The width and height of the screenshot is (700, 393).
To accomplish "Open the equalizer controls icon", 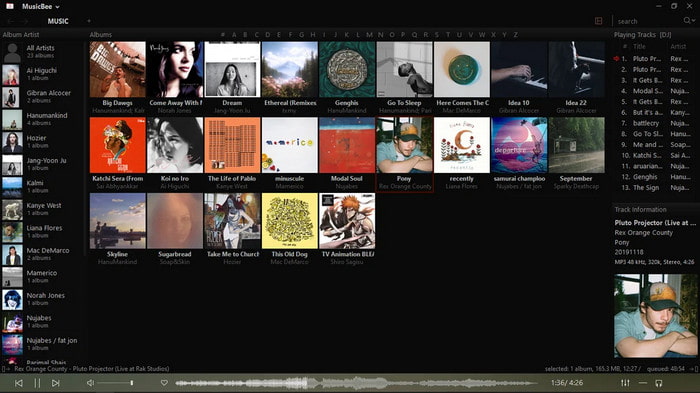I will tap(625, 383).
